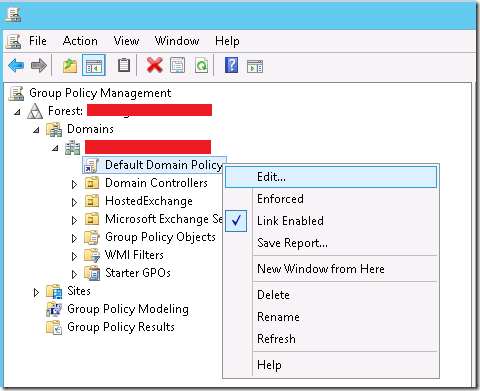
Task: Click the Sites folder icon
Action: (54, 291)
